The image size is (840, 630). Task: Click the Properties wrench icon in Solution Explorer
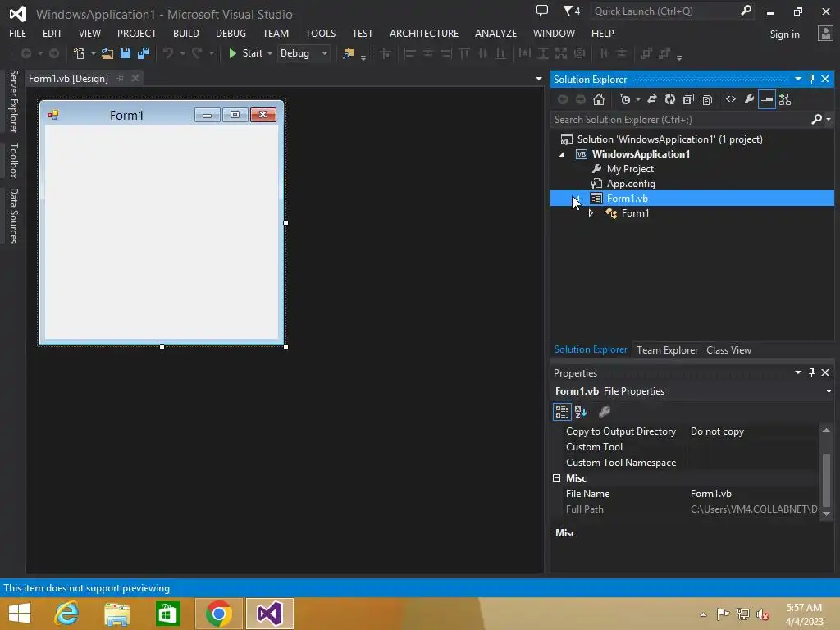pos(749,99)
